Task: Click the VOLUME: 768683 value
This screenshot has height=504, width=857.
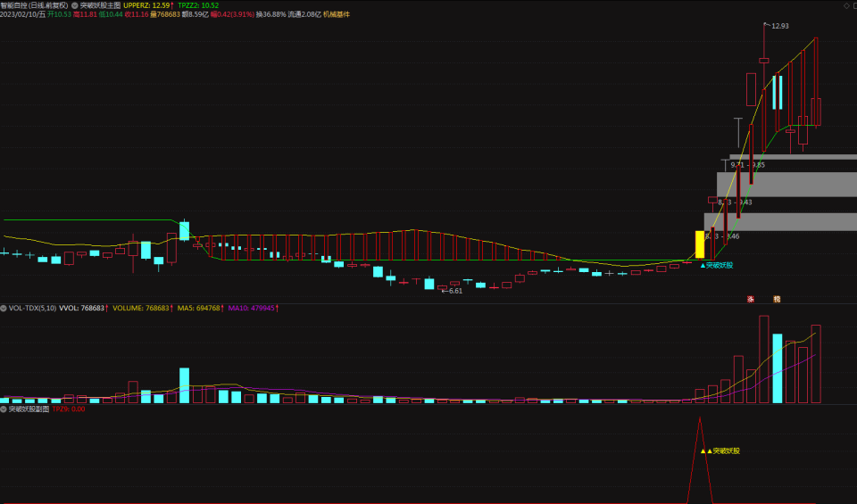Action: 143,309
